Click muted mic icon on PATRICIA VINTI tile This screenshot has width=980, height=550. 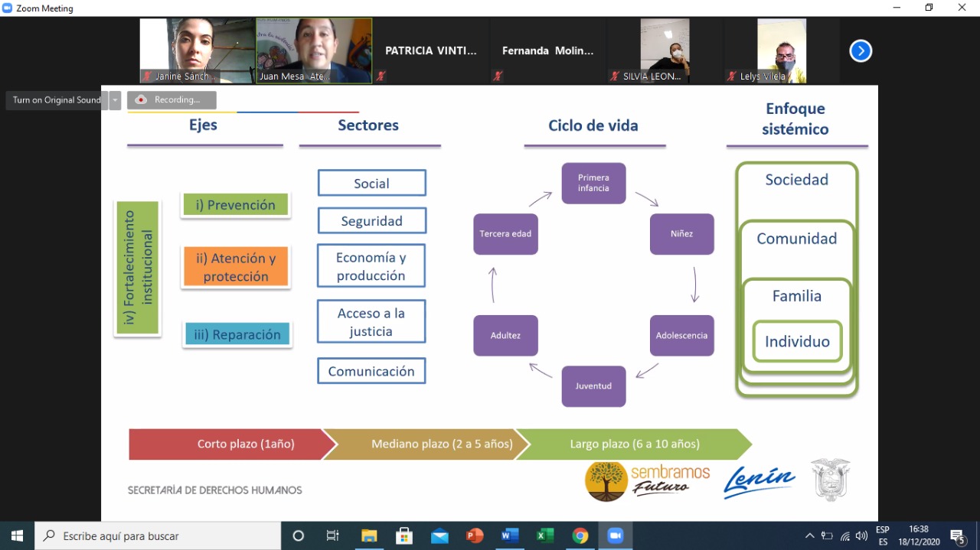point(381,76)
